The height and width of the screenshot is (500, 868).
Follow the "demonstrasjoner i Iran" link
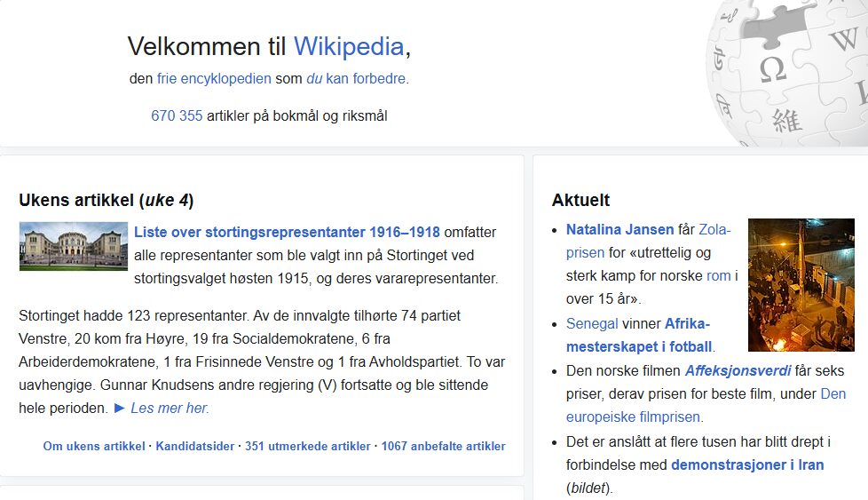point(747,464)
